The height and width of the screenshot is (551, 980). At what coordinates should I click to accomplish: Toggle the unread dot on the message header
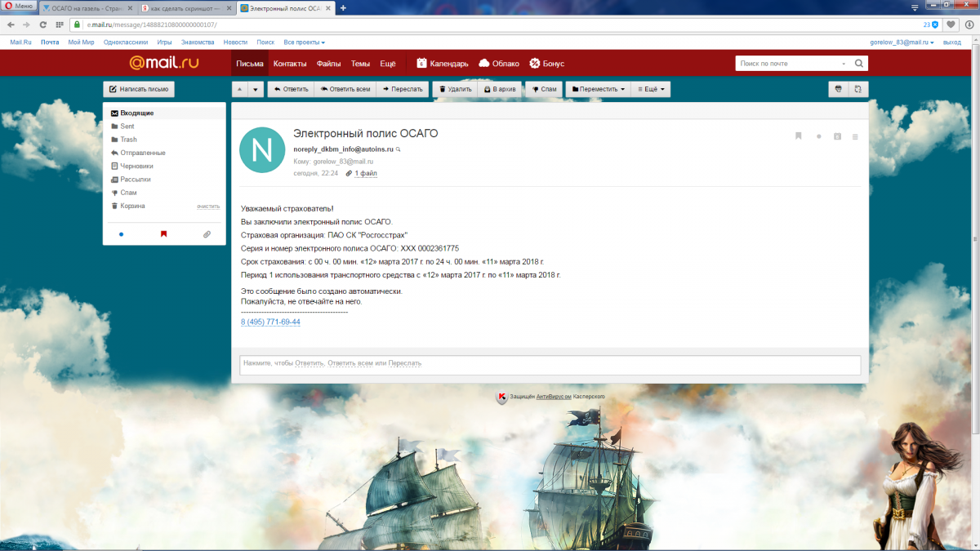pyautogui.click(x=819, y=136)
